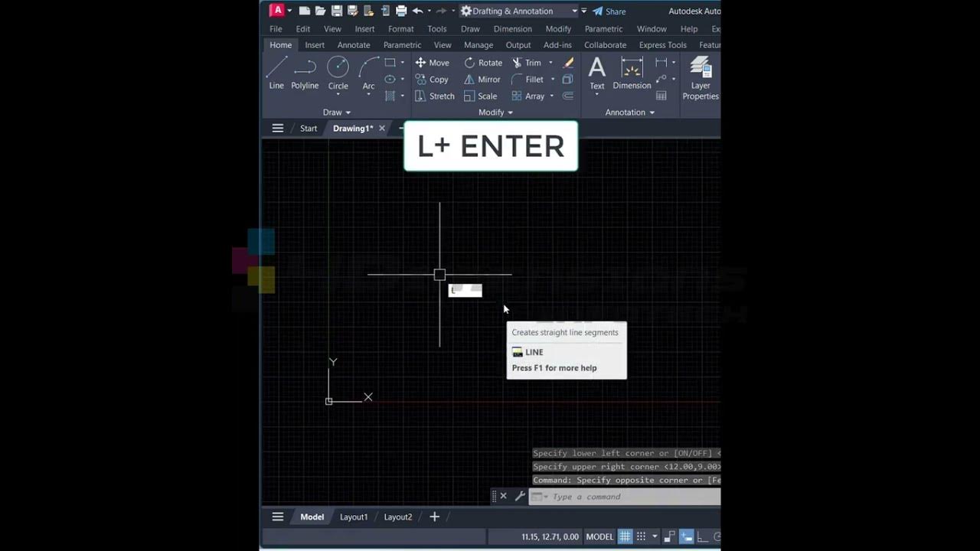The image size is (980, 551).
Task: Toggle ortho mode in status bar
Action: tap(703, 536)
